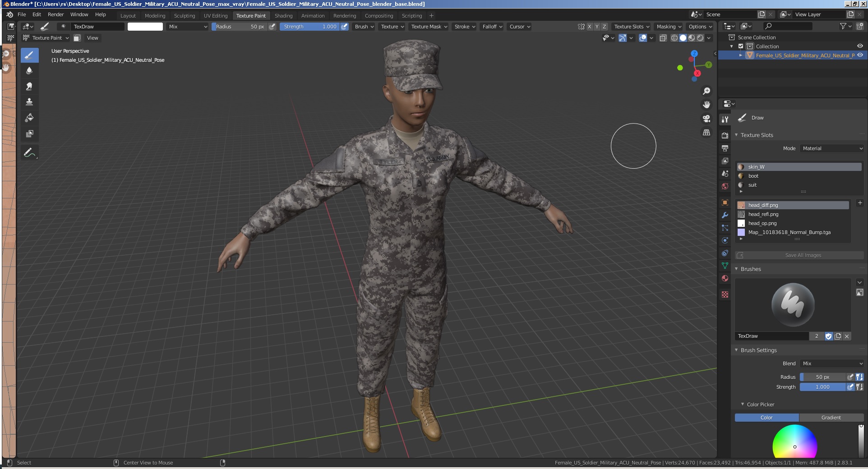Open the File menu

pyautogui.click(x=22, y=14)
